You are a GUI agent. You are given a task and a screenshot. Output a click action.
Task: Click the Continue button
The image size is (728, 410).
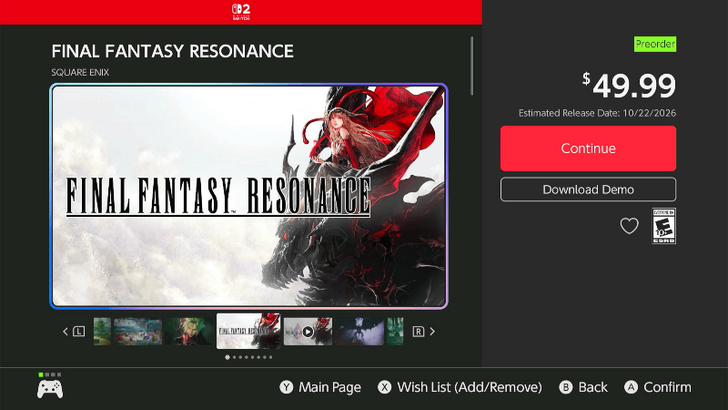pos(588,149)
